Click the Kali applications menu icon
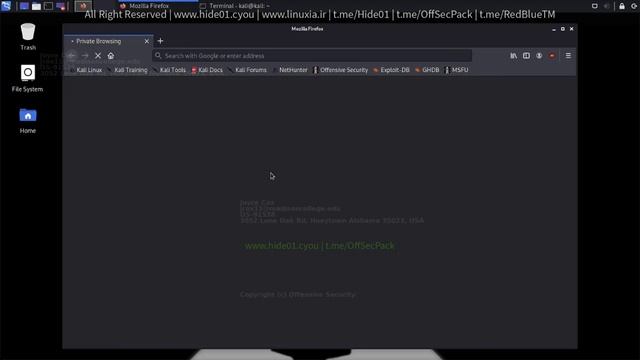 click(x=6, y=6)
